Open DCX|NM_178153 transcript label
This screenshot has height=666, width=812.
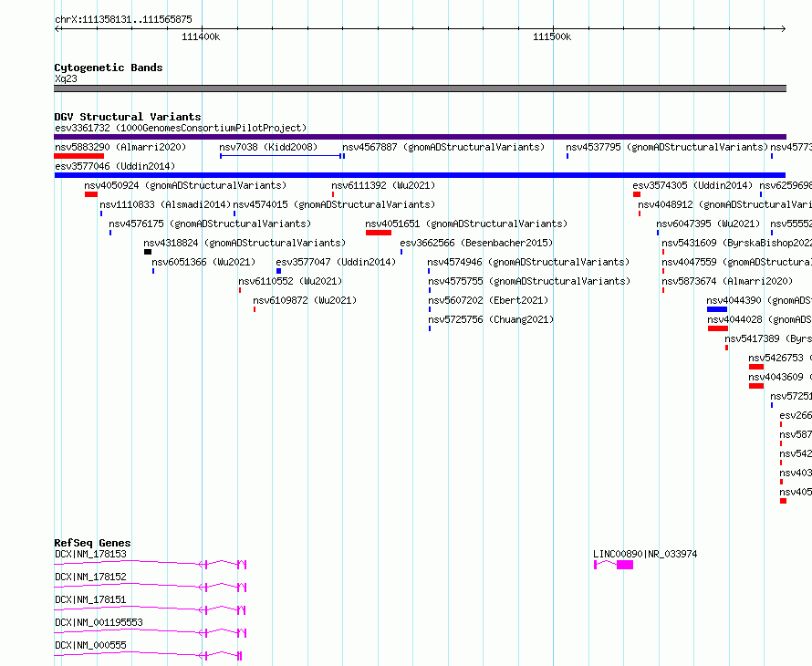[x=90, y=554]
